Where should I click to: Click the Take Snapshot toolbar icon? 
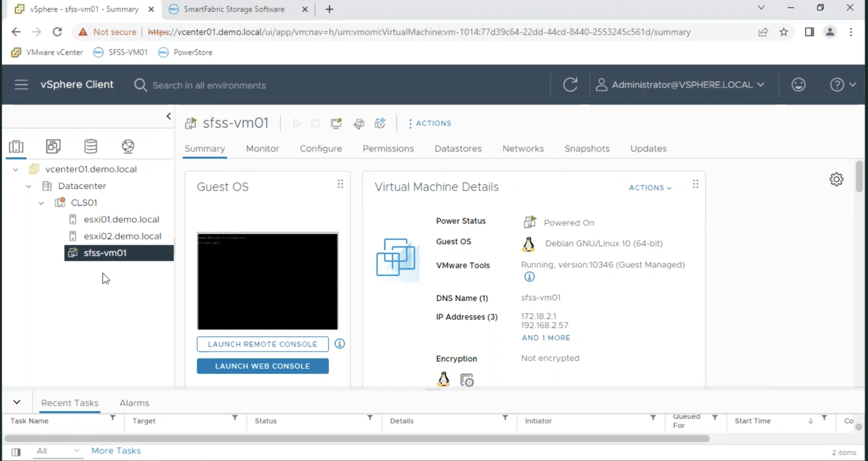click(380, 123)
